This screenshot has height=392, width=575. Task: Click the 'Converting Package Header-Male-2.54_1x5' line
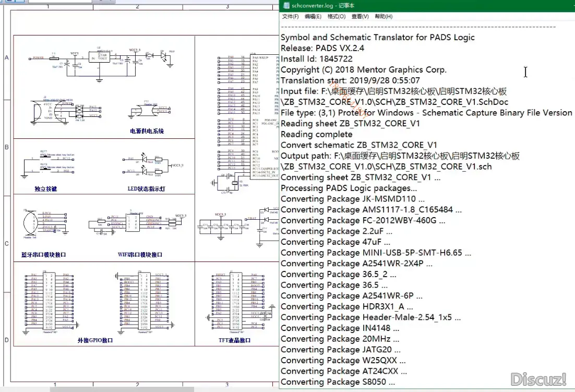(x=371, y=317)
